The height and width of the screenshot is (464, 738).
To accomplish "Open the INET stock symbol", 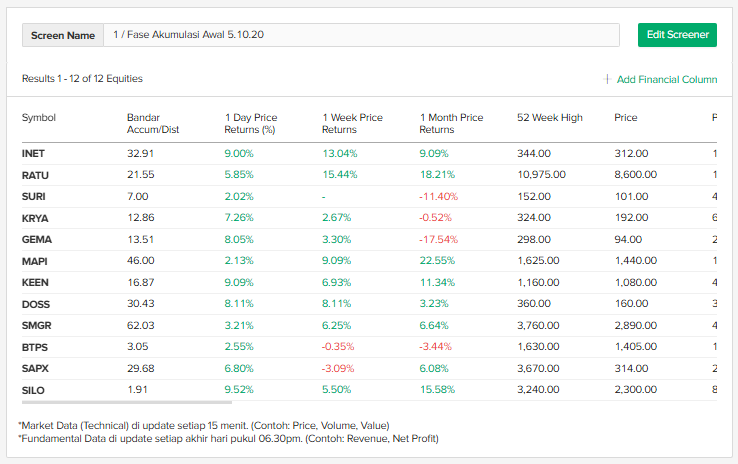I will pyautogui.click(x=34, y=153).
